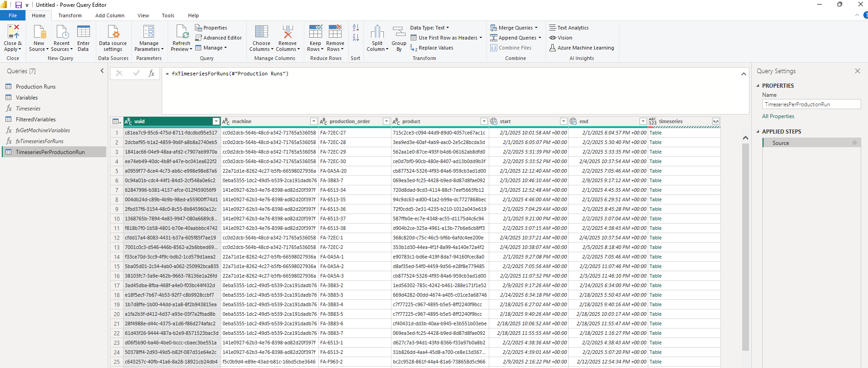The width and height of the screenshot is (868, 368).
Task: Select the fxGetMachineVariables query
Action: (x=43, y=130)
